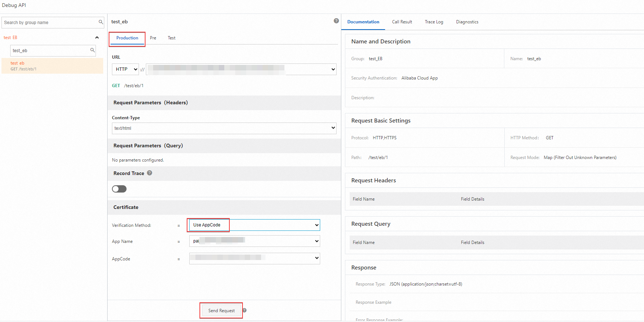
Task: Click the search icon in test_eb filter box
Action: click(x=93, y=50)
